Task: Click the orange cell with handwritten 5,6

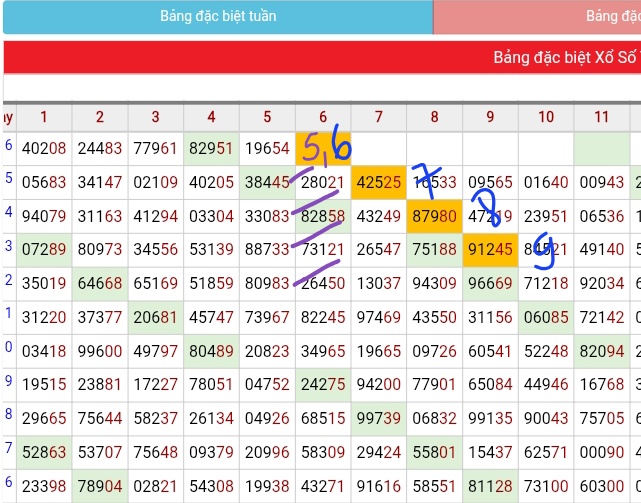Action: pos(323,148)
